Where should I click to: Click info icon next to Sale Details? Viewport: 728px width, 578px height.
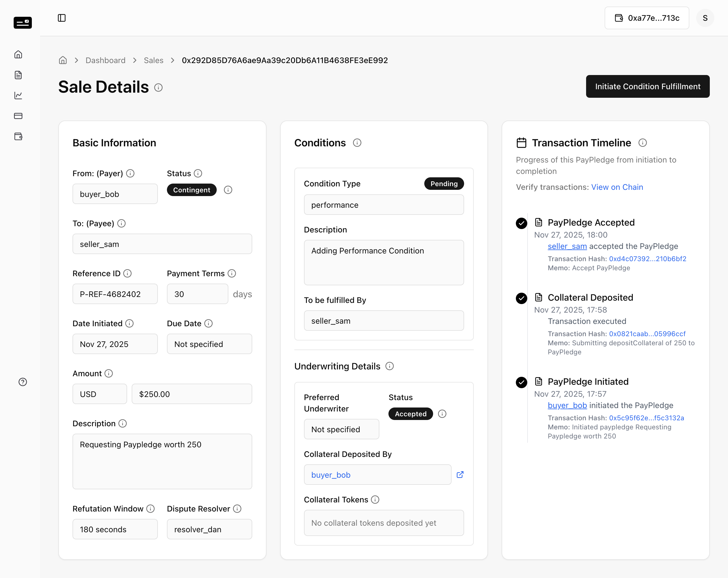coord(158,88)
